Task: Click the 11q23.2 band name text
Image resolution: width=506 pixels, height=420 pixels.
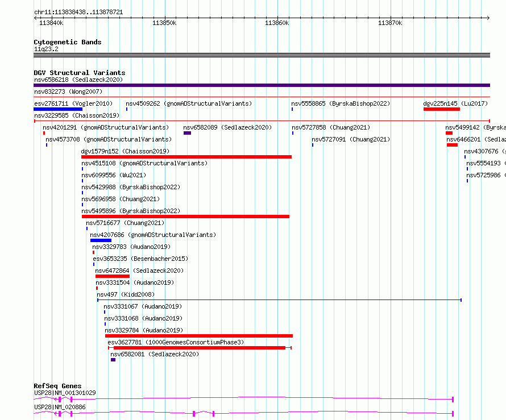Action: (x=46, y=49)
